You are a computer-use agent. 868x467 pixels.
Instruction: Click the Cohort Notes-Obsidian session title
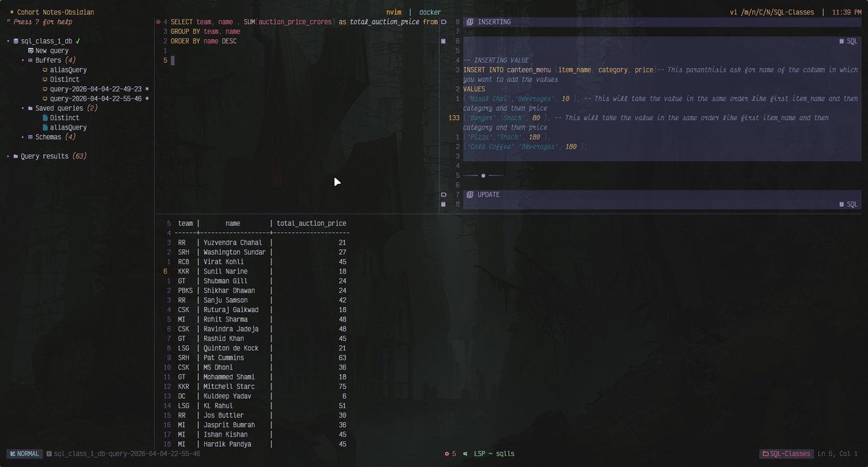[51, 12]
